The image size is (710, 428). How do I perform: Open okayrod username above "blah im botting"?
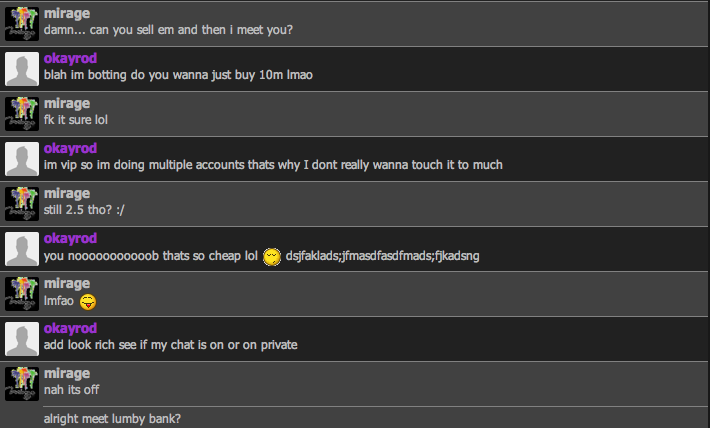(x=70, y=58)
